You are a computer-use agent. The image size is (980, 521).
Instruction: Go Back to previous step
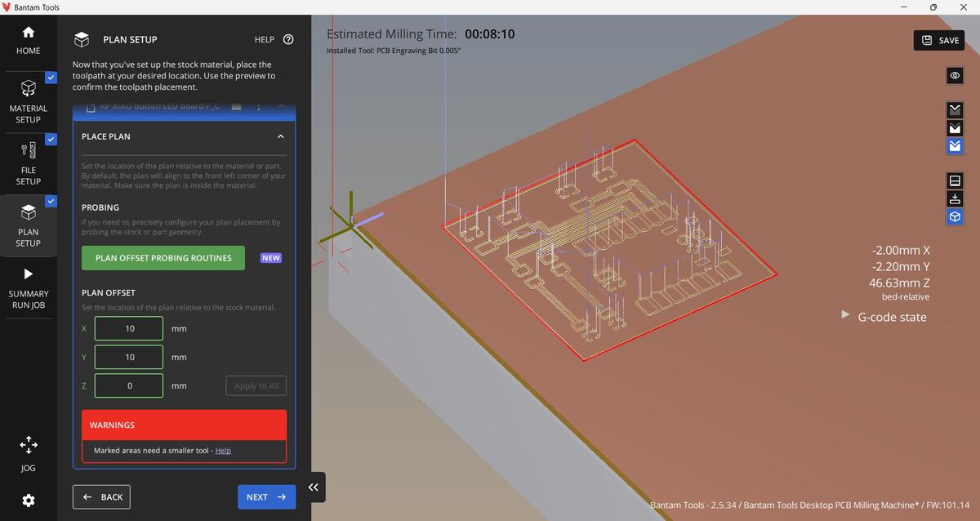pyautogui.click(x=101, y=497)
